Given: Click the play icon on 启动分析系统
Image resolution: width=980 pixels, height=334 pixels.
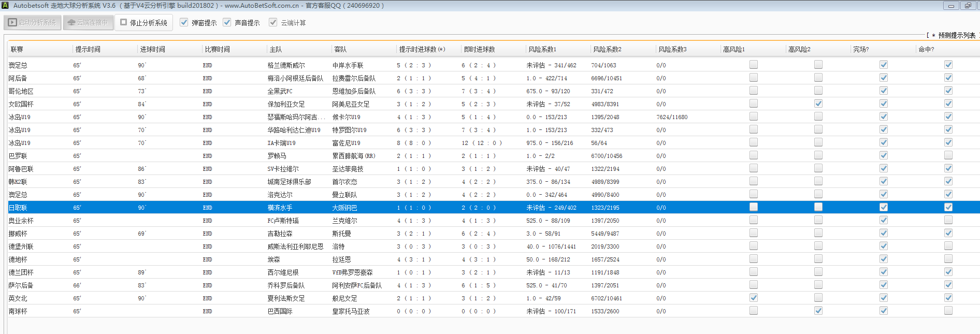Looking at the screenshot, I should 12,23.
